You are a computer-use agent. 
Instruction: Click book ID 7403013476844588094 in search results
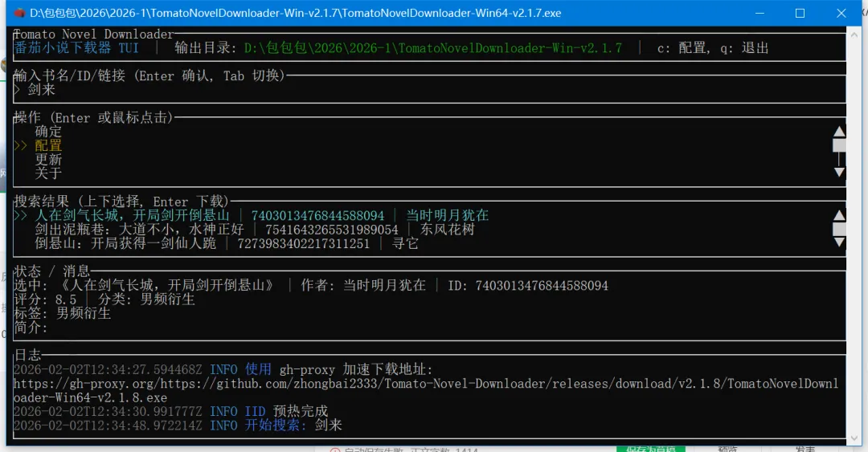pyautogui.click(x=317, y=216)
